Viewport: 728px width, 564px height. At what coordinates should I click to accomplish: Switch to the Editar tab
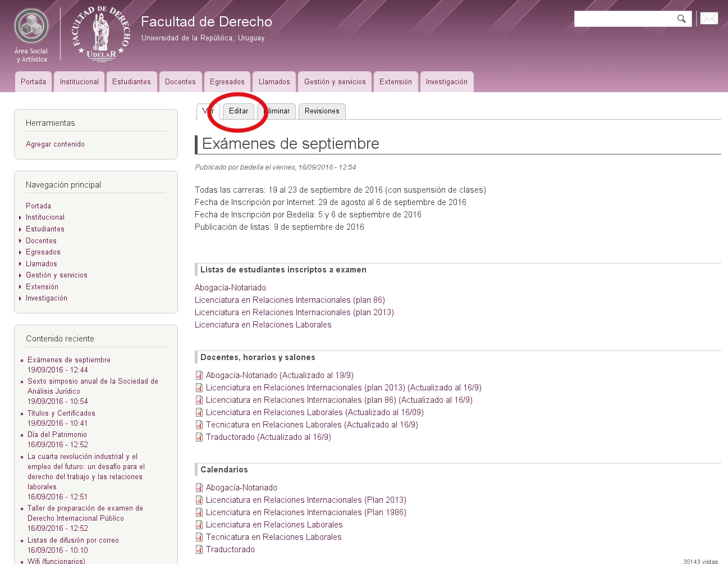point(239,111)
